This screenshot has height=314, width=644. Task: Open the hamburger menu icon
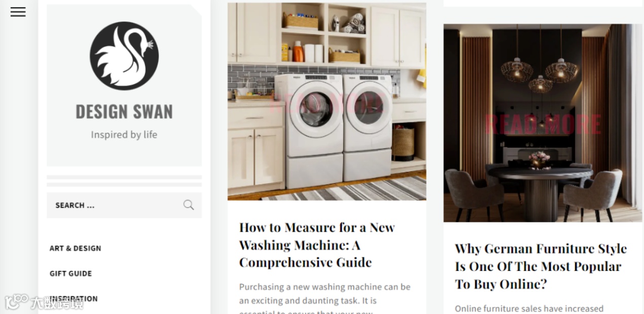click(18, 12)
